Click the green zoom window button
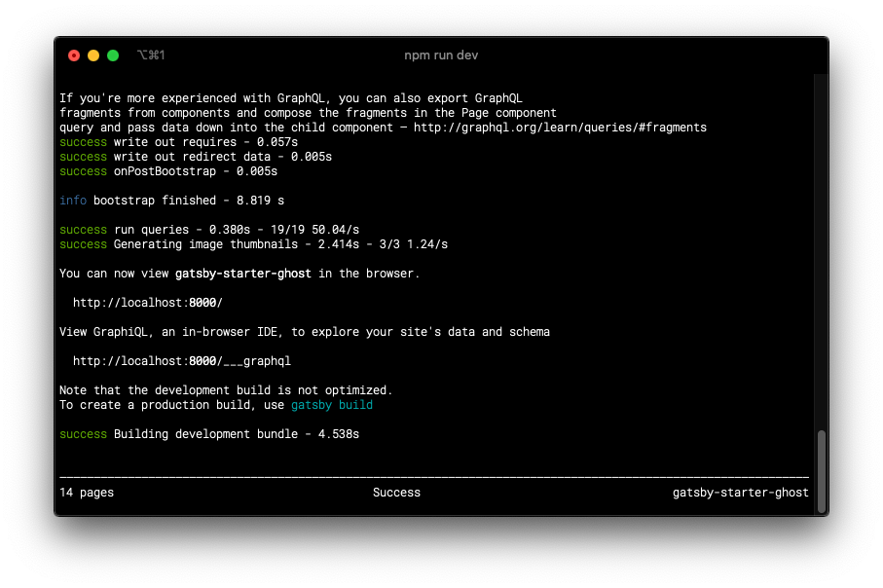 pos(113,55)
